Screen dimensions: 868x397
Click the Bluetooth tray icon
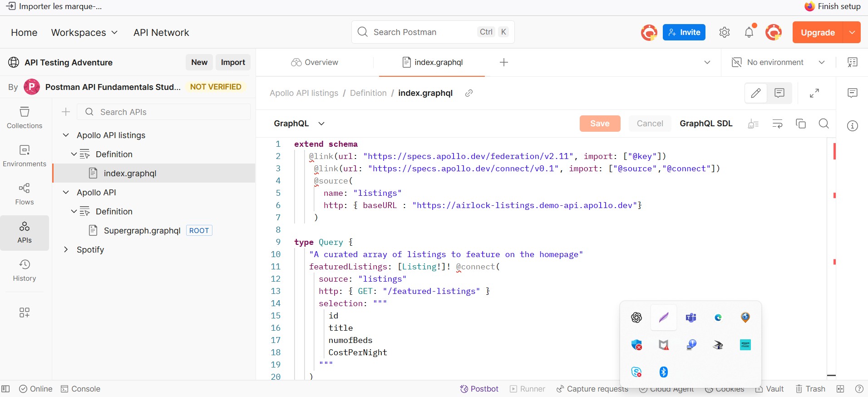(x=664, y=372)
